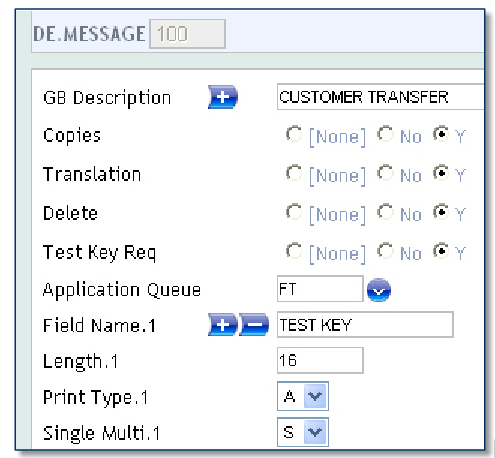The image size is (495, 458).
Task: Expand the Print Type.1 dropdown
Action: (315, 396)
